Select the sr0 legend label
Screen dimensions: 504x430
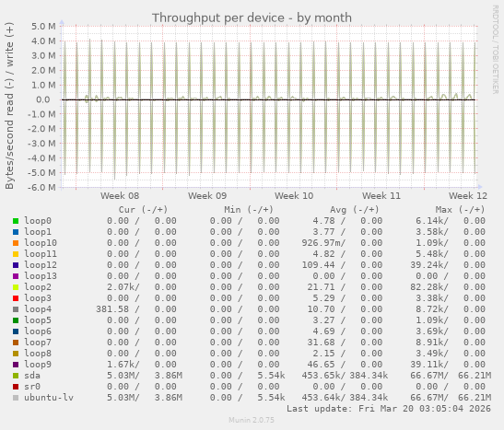[32, 387]
